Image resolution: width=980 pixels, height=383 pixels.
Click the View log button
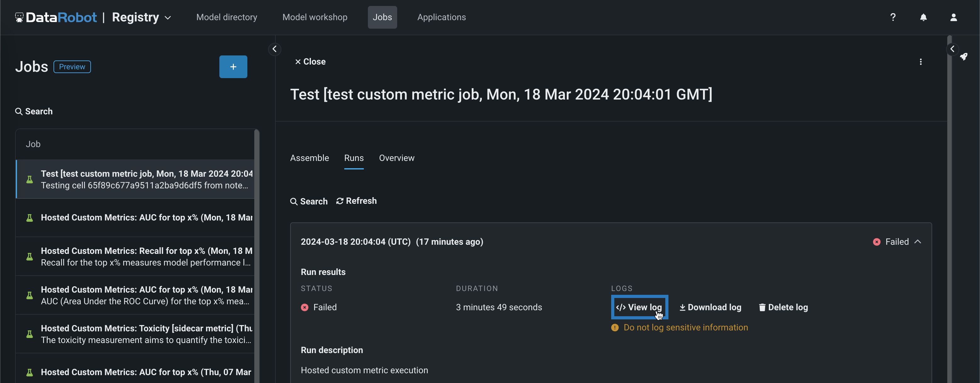(639, 307)
